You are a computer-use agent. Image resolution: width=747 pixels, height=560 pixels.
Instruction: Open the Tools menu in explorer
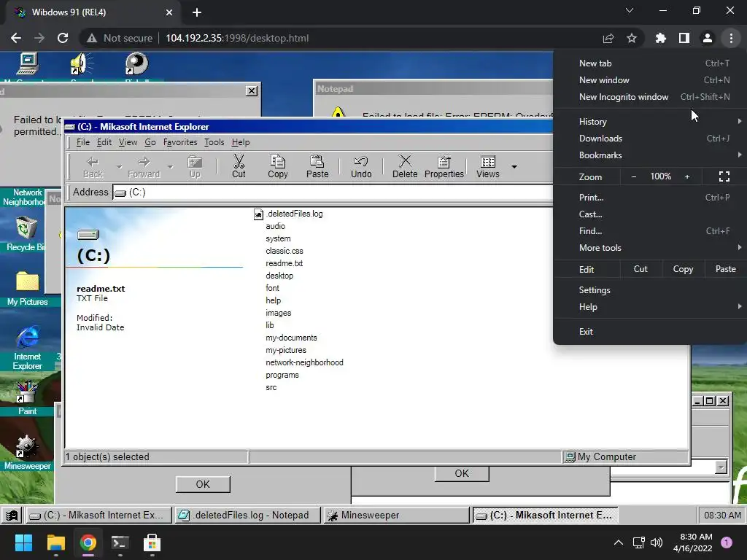pyautogui.click(x=214, y=142)
